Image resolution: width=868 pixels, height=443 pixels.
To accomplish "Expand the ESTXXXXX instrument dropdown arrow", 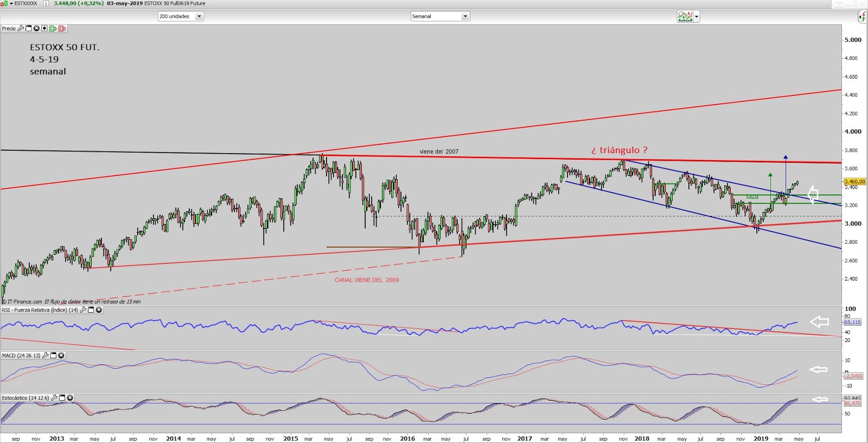I will pos(11,3).
